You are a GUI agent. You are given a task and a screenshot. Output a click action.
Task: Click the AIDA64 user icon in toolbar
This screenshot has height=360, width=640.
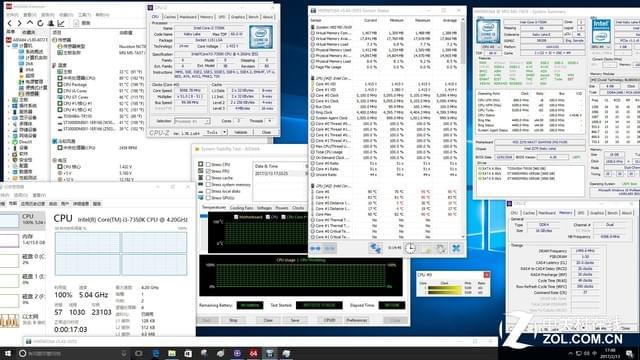coord(51,23)
